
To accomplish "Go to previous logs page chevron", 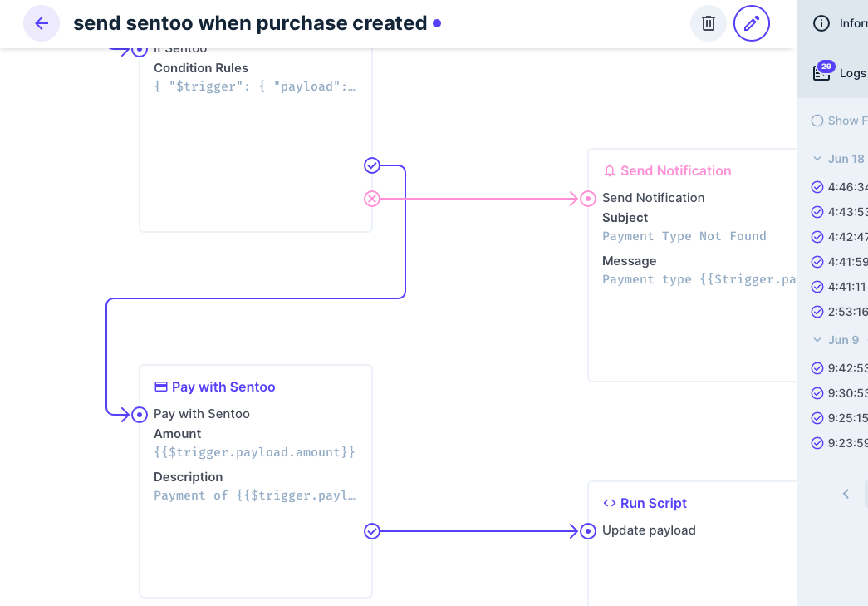I will [x=846, y=494].
